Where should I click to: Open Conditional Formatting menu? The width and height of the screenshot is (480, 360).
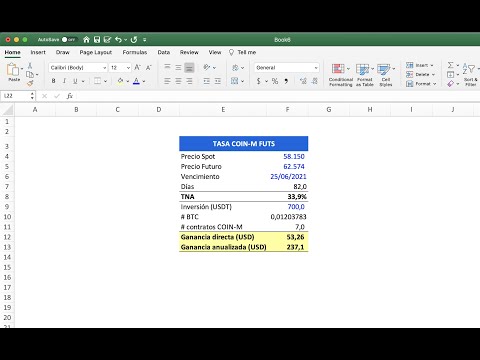click(x=341, y=75)
